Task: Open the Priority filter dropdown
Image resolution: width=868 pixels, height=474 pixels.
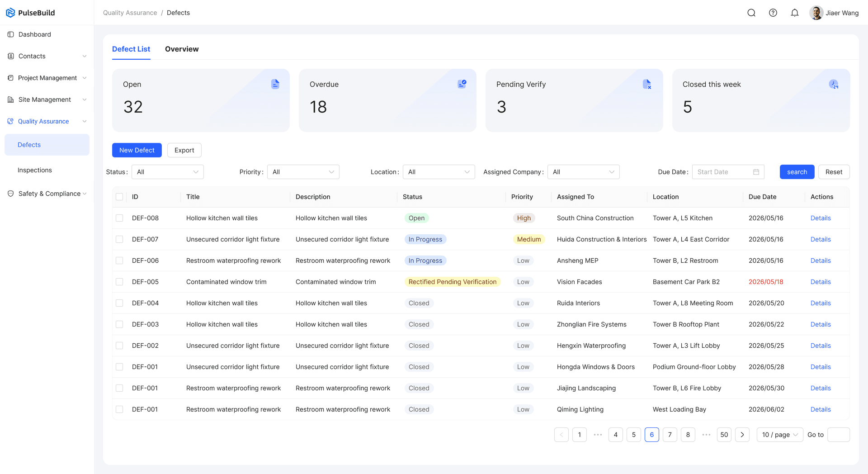Action: coord(303,172)
